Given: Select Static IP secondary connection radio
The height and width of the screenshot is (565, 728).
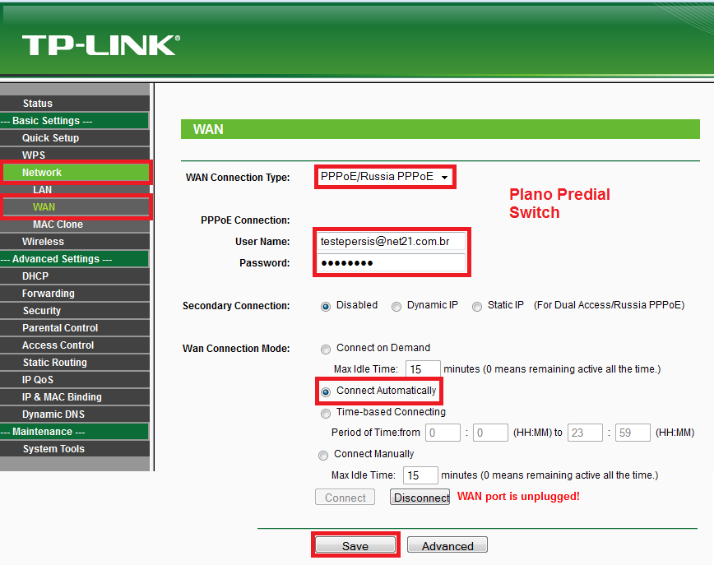Looking at the screenshot, I should [x=477, y=307].
